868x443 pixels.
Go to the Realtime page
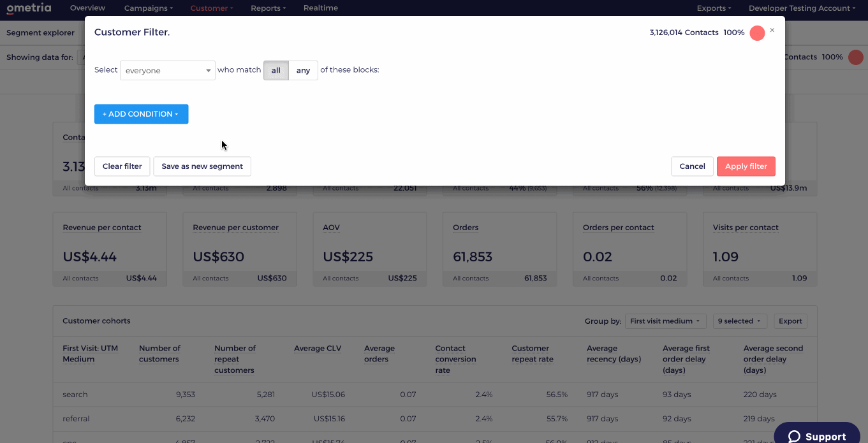tap(321, 8)
